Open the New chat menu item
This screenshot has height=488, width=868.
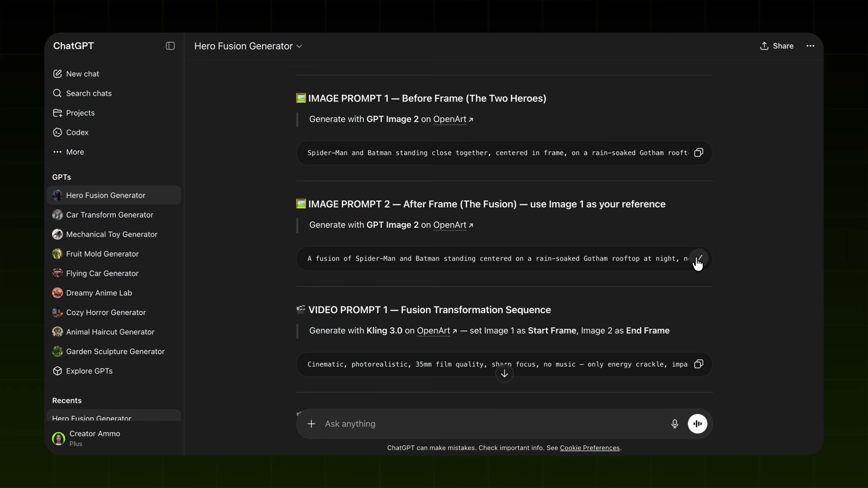coord(114,74)
